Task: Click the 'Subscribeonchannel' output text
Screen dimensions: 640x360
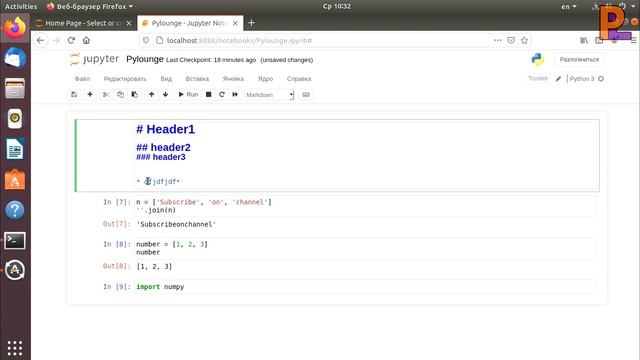Action: click(176, 224)
